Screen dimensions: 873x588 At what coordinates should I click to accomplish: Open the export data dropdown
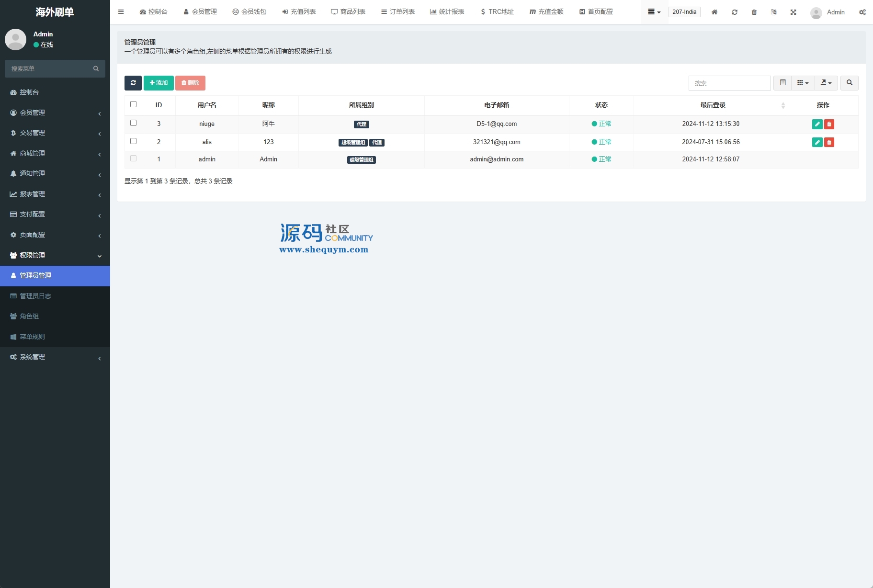pyautogui.click(x=826, y=83)
